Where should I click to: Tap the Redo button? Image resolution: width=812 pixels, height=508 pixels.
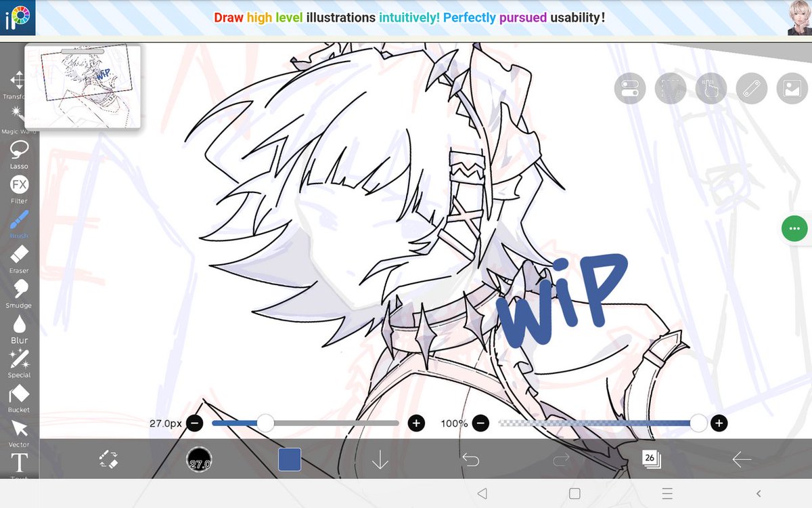tap(560, 460)
